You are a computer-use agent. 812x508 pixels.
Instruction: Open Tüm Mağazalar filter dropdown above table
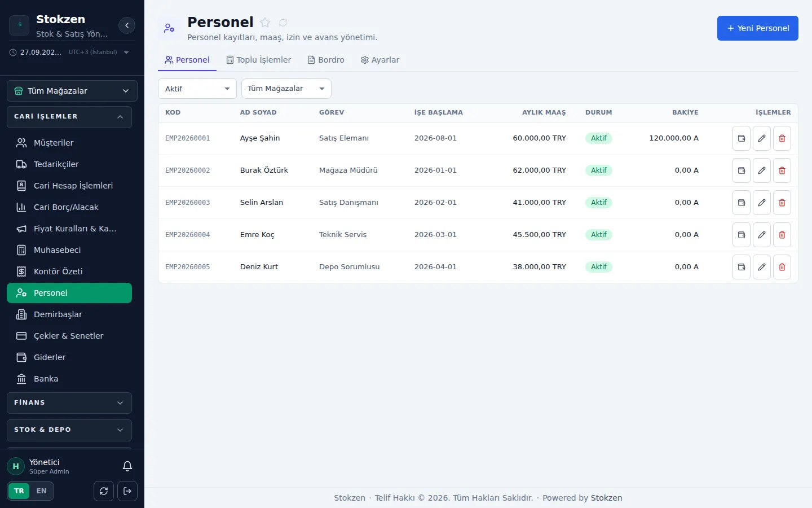(x=286, y=89)
